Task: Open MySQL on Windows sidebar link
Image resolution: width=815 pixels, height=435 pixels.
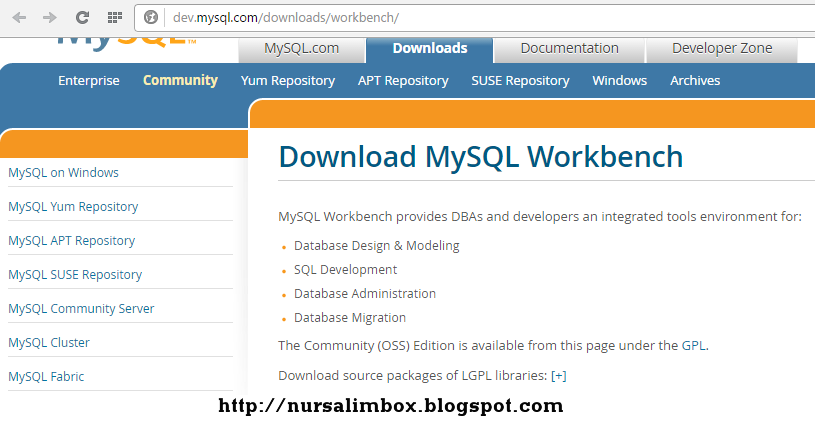Action: (63, 173)
